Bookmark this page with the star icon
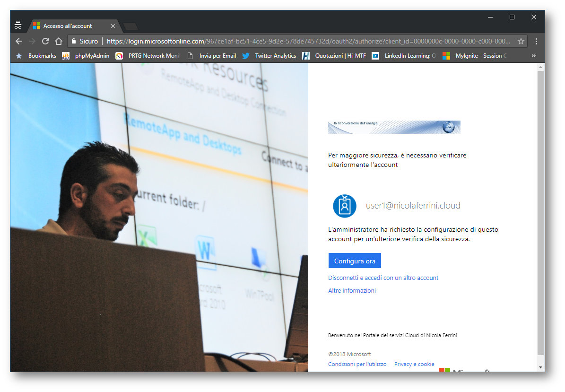 coord(521,41)
